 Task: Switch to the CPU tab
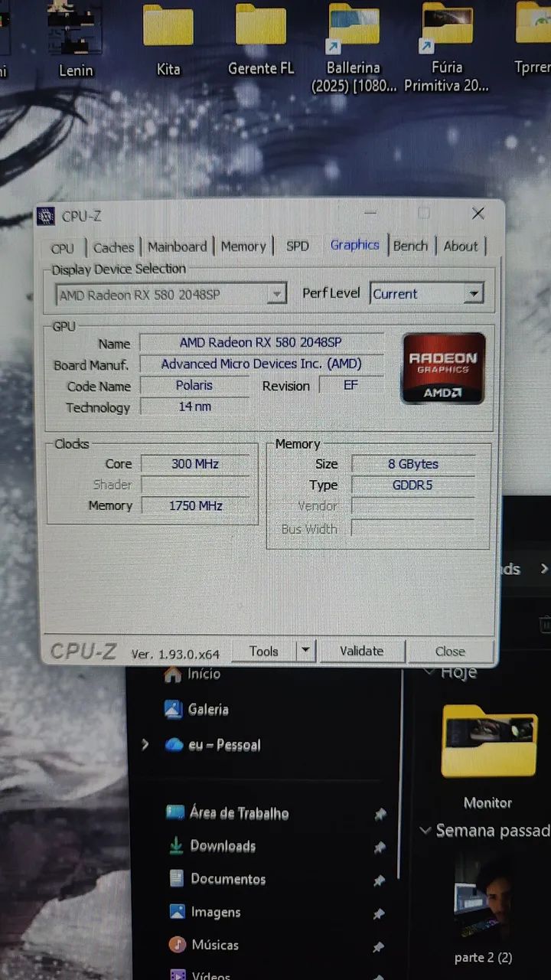pyautogui.click(x=63, y=248)
